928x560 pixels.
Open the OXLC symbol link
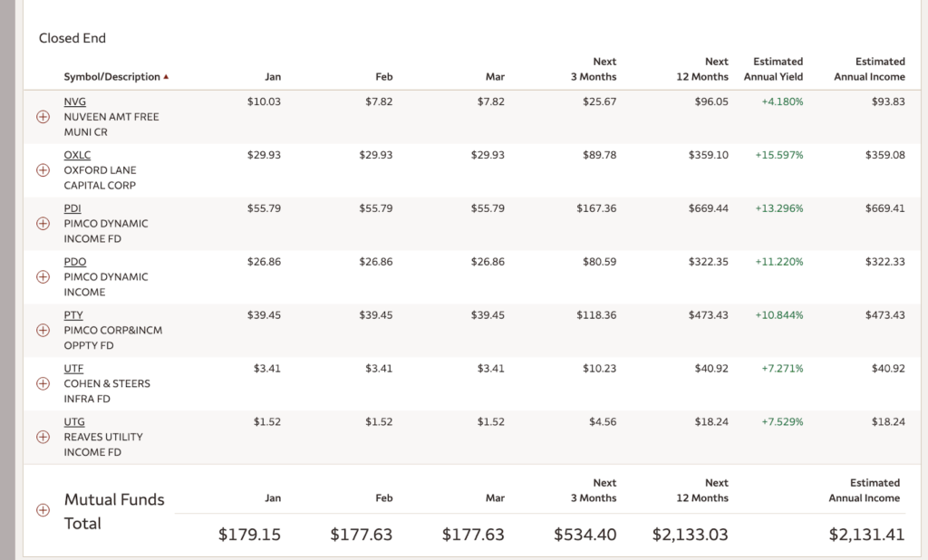[x=77, y=155]
